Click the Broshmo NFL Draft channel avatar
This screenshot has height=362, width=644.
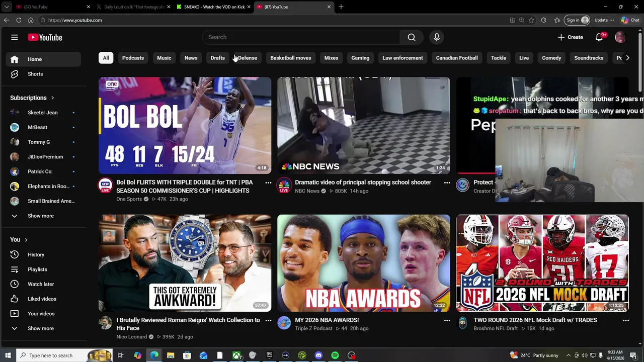click(x=462, y=322)
